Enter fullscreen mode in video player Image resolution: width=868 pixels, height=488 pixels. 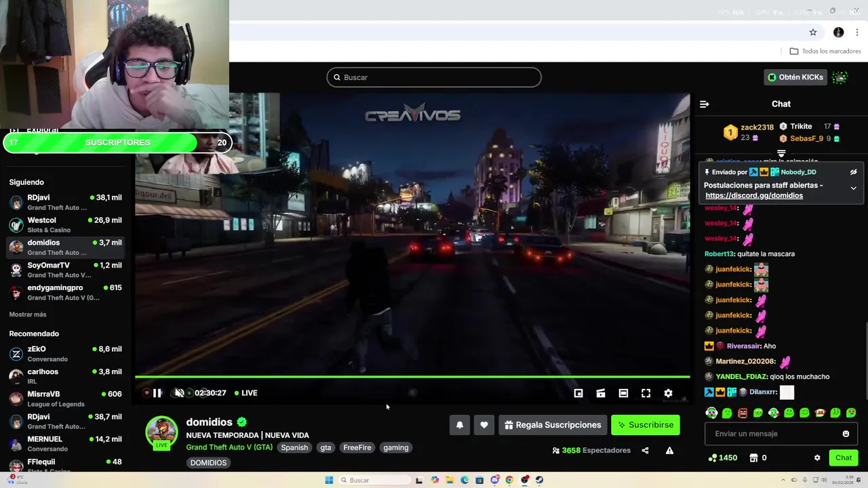pos(646,393)
